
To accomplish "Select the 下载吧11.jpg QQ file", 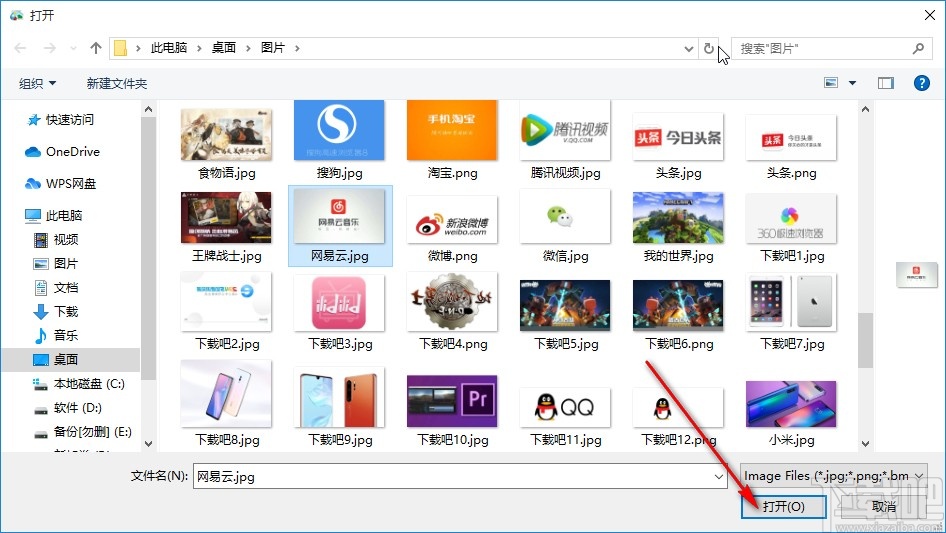I will [x=565, y=417].
